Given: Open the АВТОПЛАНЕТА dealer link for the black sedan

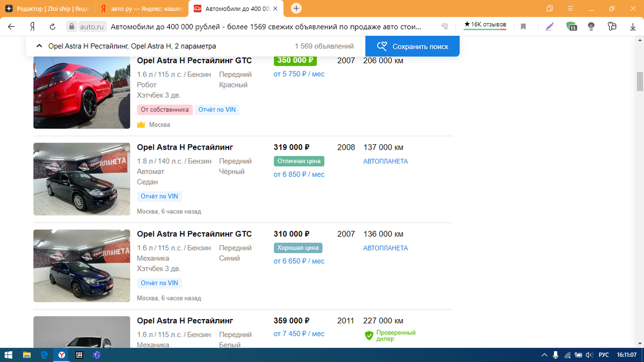Looking at the screenshot, I should coord(385,161).
